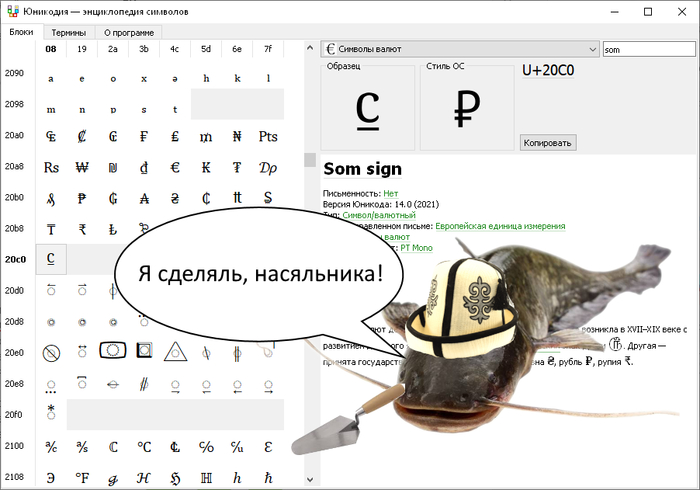This screenshot has width=700, height=490.
Task: Choose the degree Celsius ℃ character
Action: (144, 446)
